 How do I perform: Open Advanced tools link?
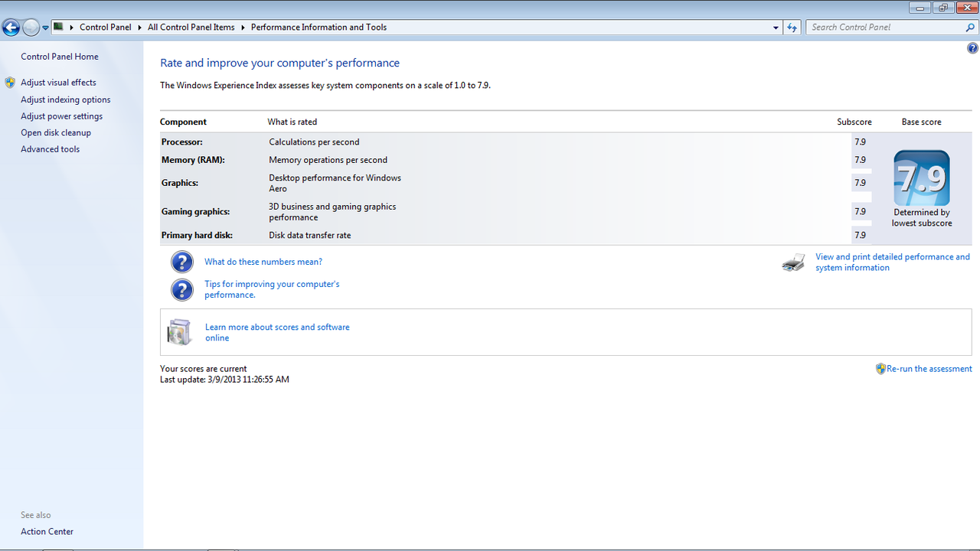pyautogui.click(x=51, y=149)
